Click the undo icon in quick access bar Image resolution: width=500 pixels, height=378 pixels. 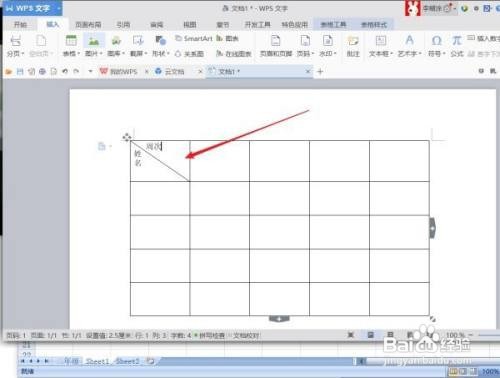(x=65, y=71)
